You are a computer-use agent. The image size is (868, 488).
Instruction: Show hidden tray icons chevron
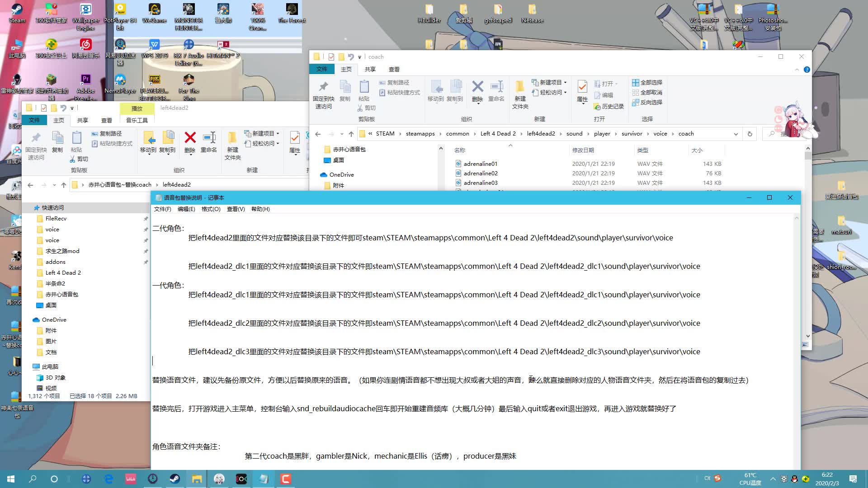click(x=773, y=479)
